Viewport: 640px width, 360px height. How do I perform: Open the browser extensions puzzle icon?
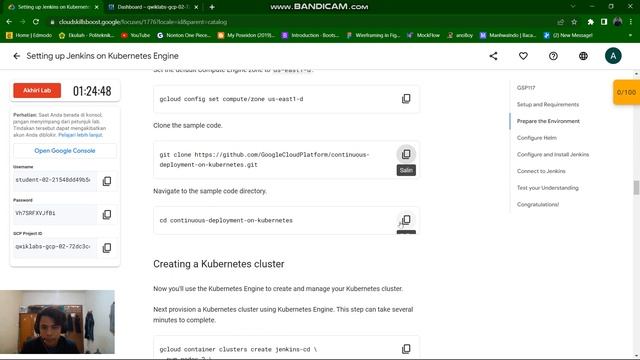click(x=590, y=22)
